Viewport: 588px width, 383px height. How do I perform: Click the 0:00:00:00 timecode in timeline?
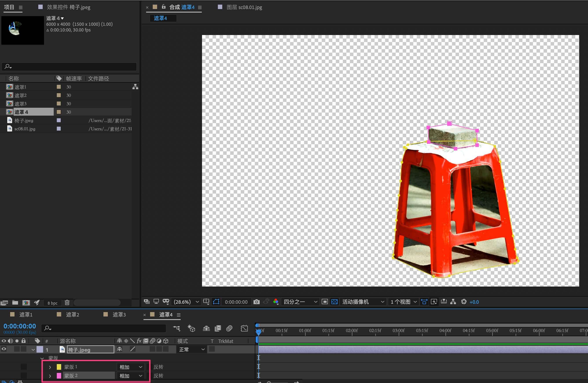pos(20,326)
